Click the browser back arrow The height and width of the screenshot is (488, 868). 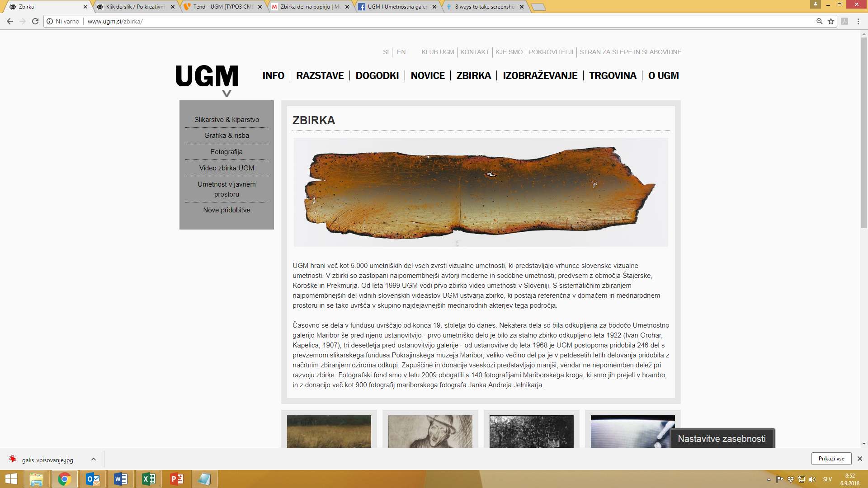pos(10,21)
